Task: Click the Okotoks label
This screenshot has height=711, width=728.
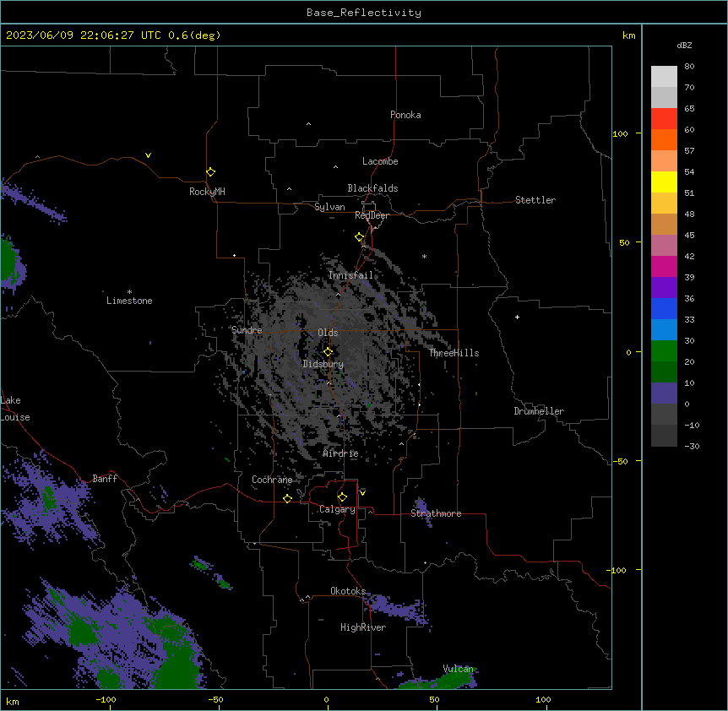Action: pos(348,591)
